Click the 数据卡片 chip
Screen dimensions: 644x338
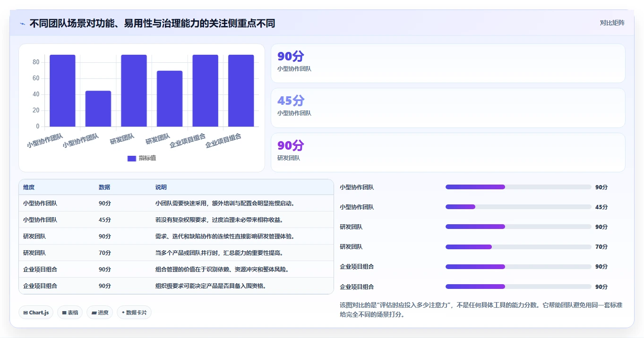click(x=134, y=313)
